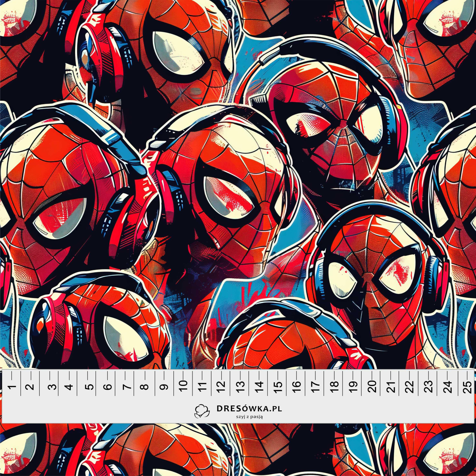This screenshot has width=476, height=476.
Task: Click the number 10 on the ruler
Action: [x=183, y=386]
